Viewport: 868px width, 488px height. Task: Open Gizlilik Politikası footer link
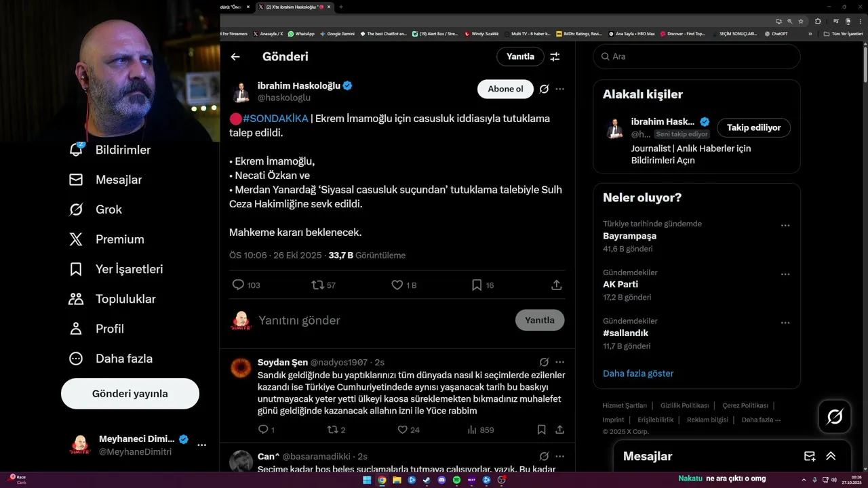coord(685,405)
